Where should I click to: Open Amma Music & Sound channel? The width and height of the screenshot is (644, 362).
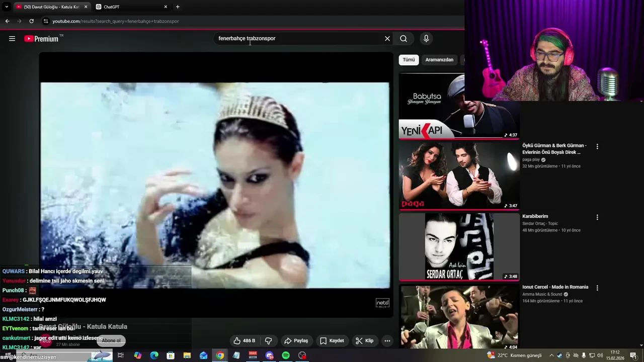point(542,294)
